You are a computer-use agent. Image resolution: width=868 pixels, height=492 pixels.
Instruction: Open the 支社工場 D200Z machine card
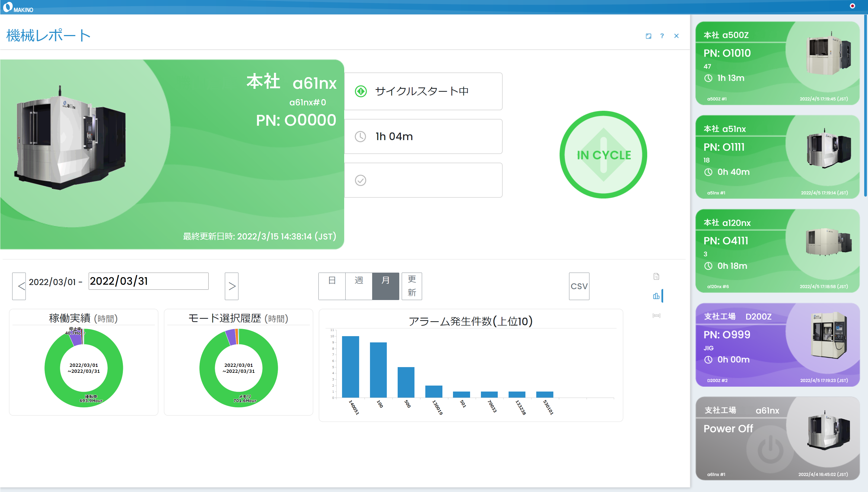778,345
